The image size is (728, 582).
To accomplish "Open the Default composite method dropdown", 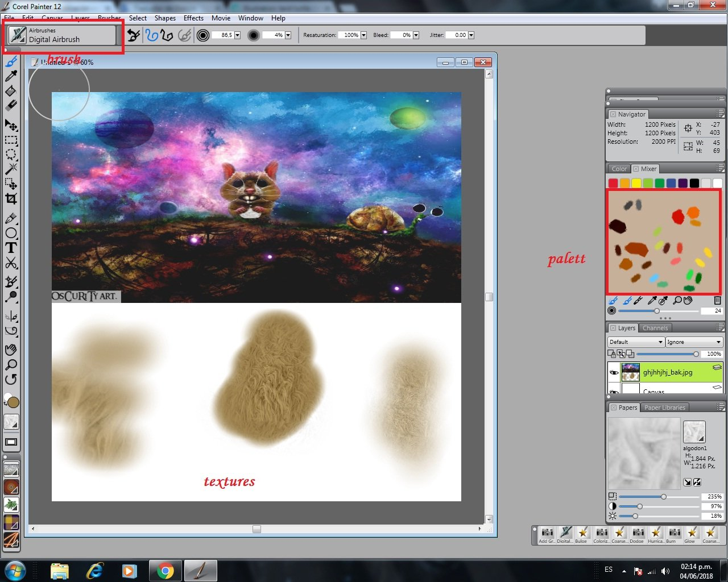I will [x=636, y=342].
